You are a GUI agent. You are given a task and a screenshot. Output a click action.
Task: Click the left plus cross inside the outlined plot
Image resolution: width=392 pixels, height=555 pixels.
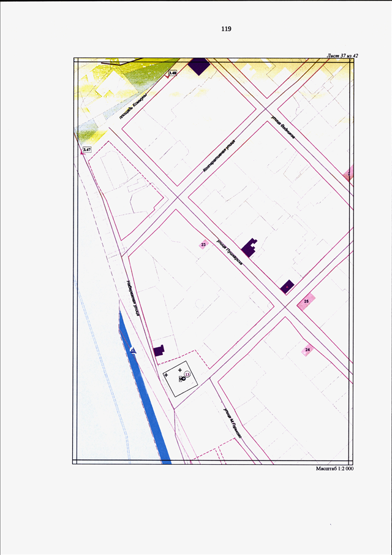point(166,375)
